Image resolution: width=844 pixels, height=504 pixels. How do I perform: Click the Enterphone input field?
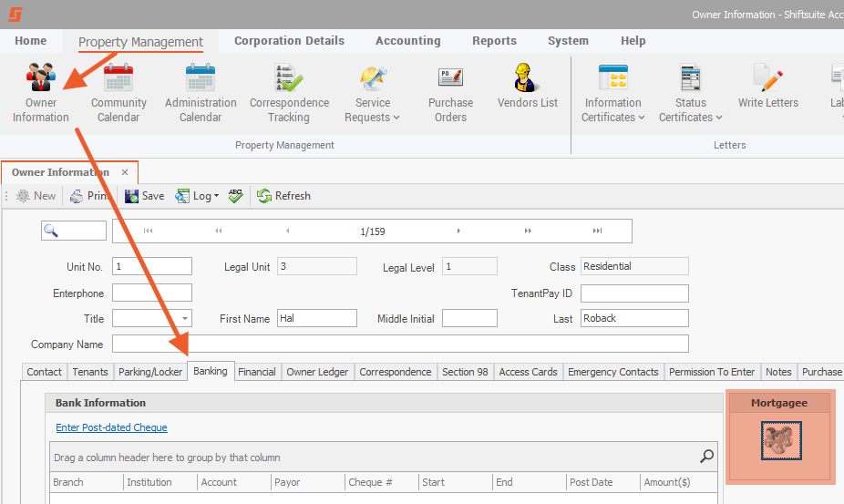click(x=151, y=293)
